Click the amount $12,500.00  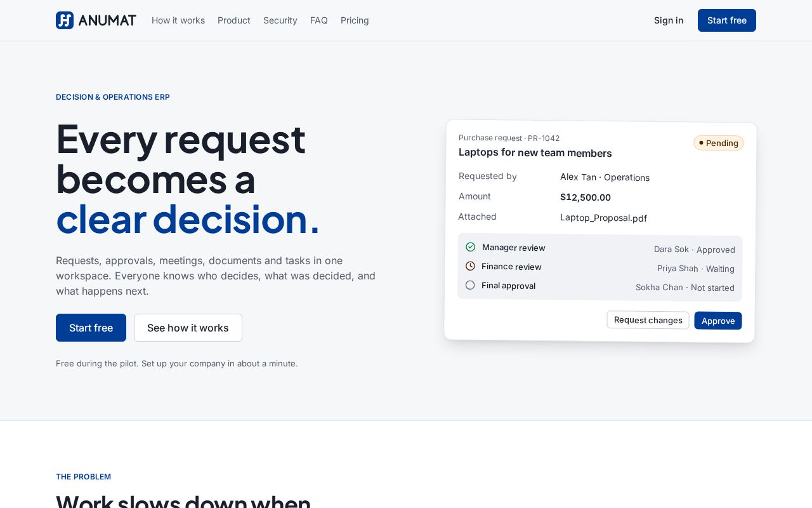point(586,197)
